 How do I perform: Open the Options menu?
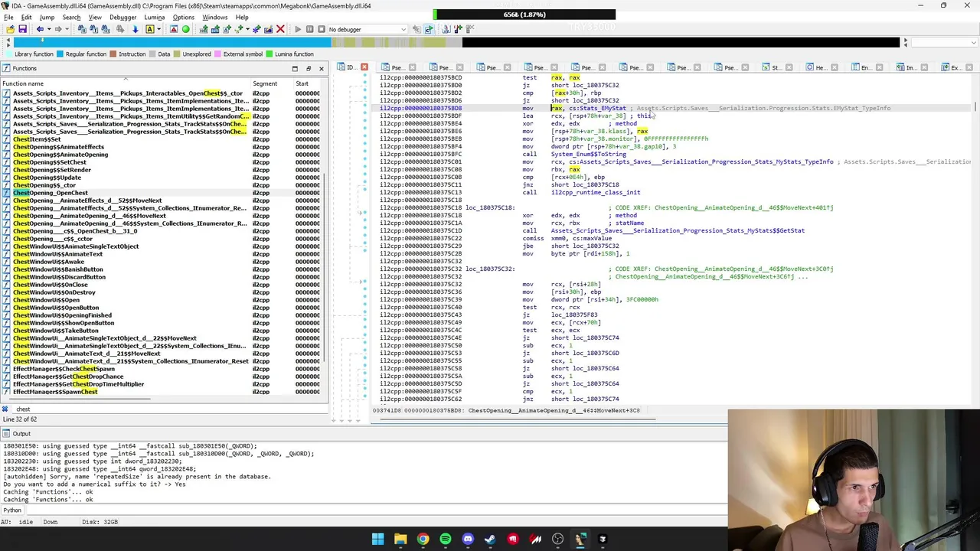coord(183,17)
